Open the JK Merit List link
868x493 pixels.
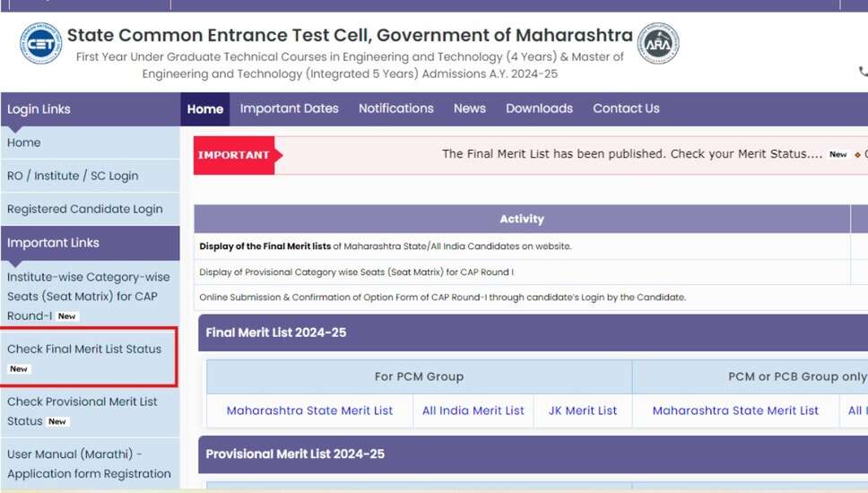(582, 411)
